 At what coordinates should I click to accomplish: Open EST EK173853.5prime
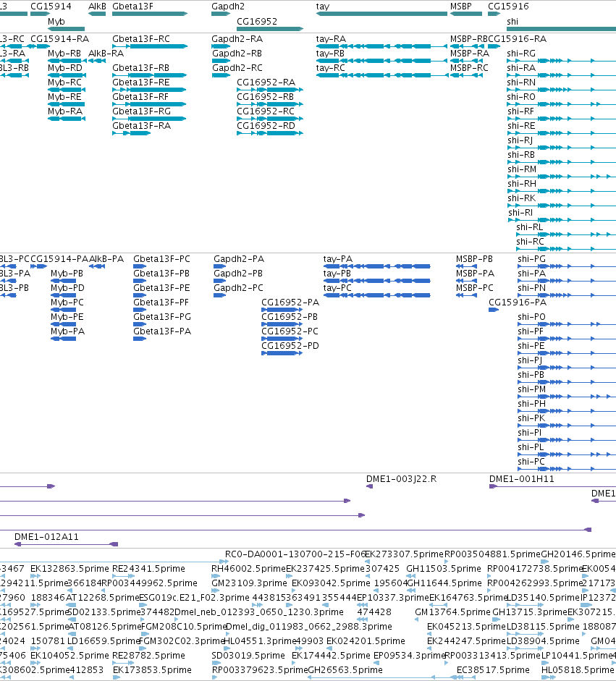(x=152, y=669)
